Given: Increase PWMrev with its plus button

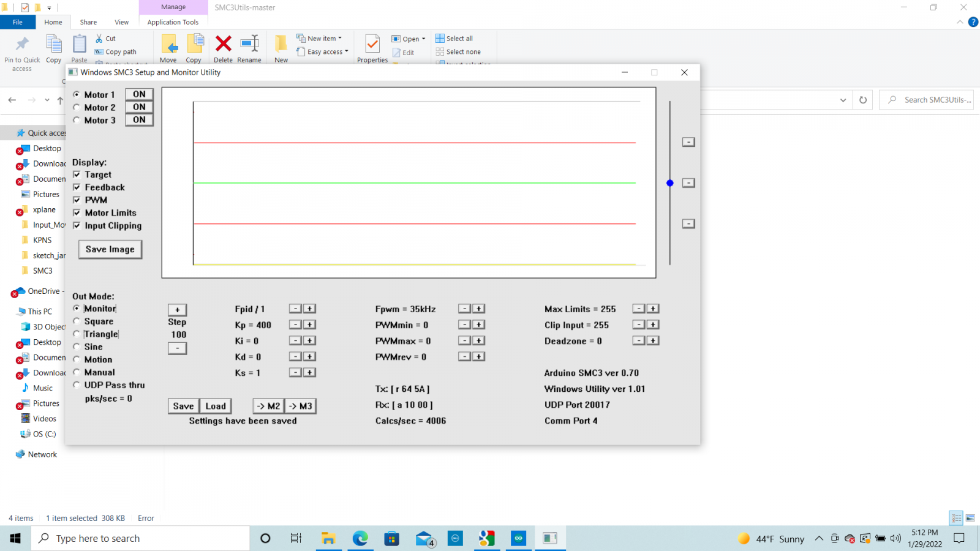Looking at the screenshot, I should pos(479,356).
